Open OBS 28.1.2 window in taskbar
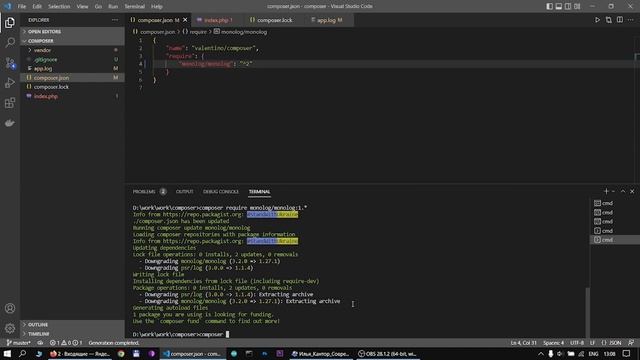Image resolution: width=640 pixels, height=360 pixels. (387, 353)
